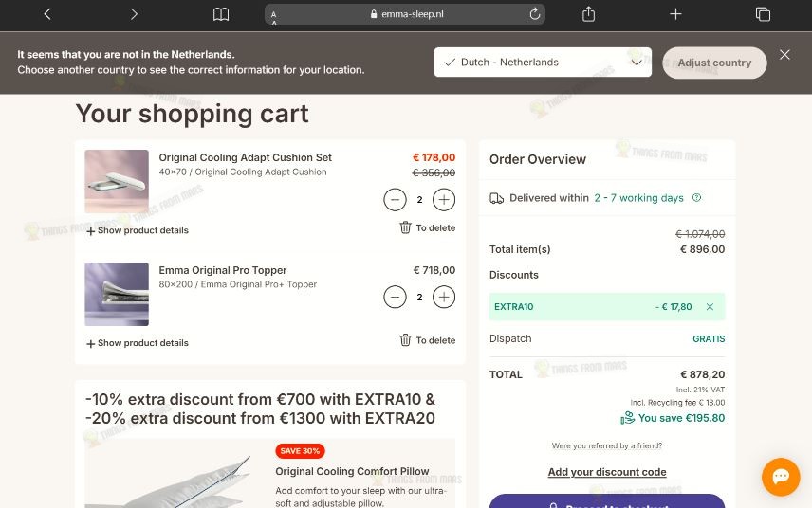Screen dimensions: 812x508
Task: Expand product details for Cooling Adapt Cushion Set
Action: click(x=138, y=230)
